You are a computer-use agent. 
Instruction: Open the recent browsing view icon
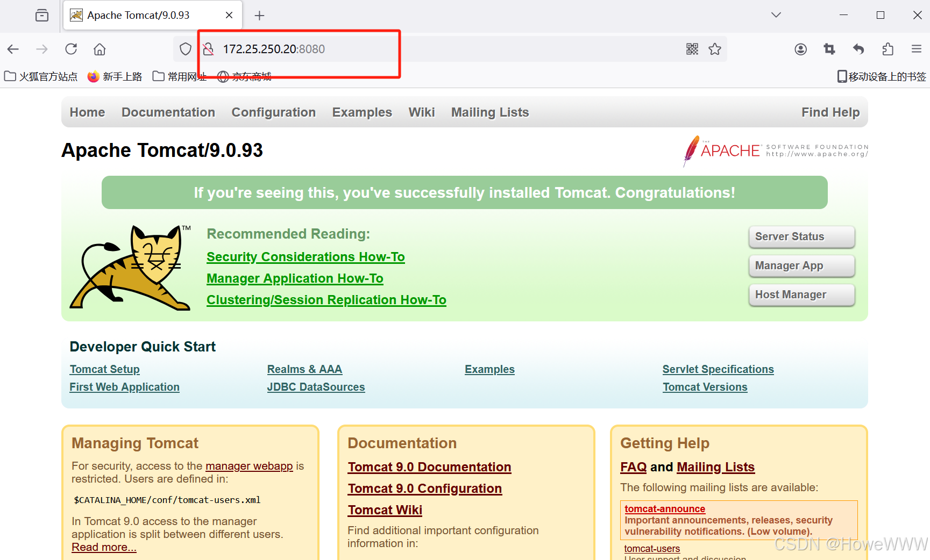click(x=42, y=16)
